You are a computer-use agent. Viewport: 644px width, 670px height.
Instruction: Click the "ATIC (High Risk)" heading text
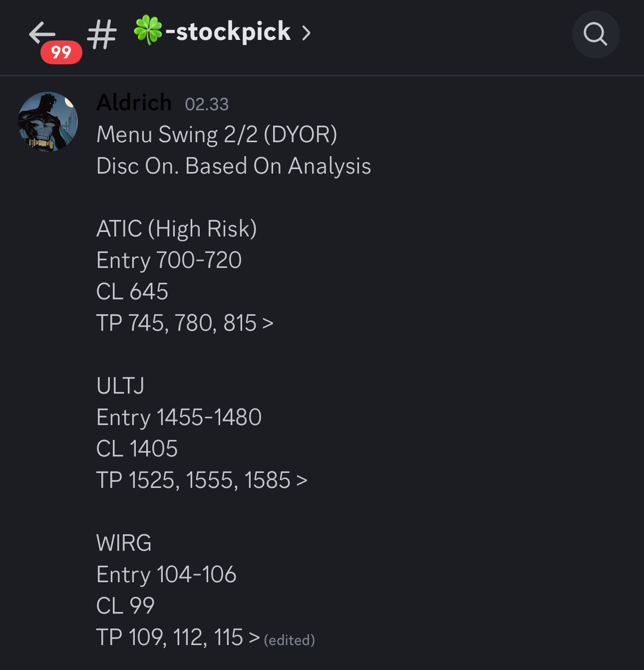coord(176,229)
